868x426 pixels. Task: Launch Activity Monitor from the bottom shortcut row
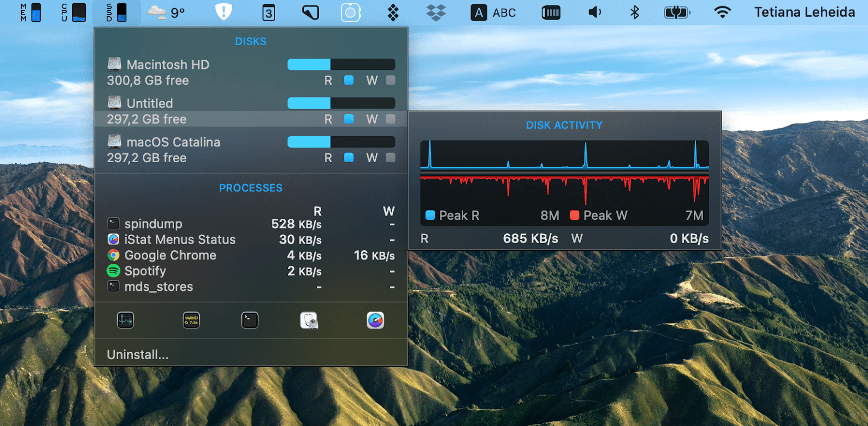[x=125, y=320]
